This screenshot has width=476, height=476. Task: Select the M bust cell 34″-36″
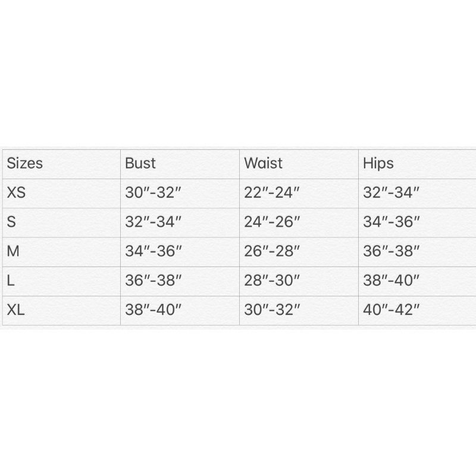[x=153, y=251]
